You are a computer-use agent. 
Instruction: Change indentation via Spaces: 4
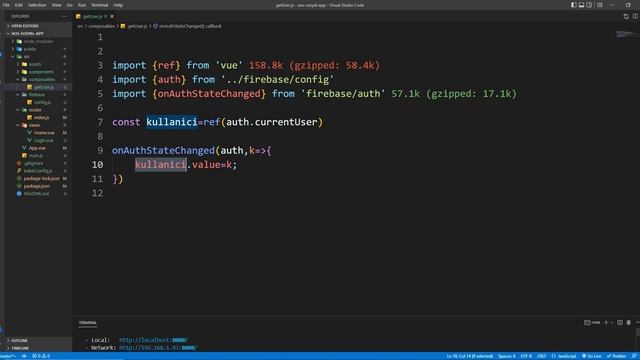(x=507, y=356)
